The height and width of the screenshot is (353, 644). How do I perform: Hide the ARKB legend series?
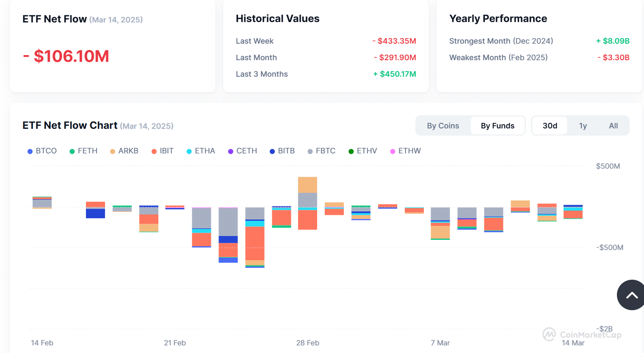[x=124, y=151]
